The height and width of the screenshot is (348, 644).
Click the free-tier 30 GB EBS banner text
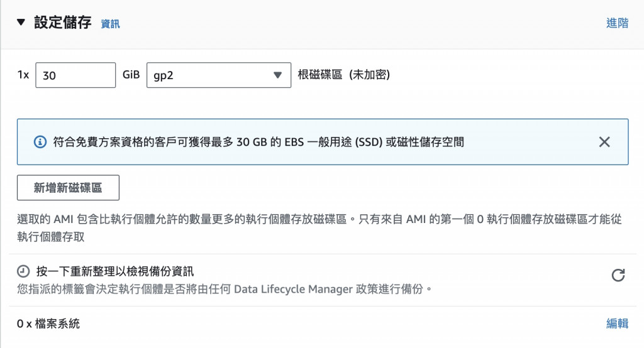click(x=259, y=142)
